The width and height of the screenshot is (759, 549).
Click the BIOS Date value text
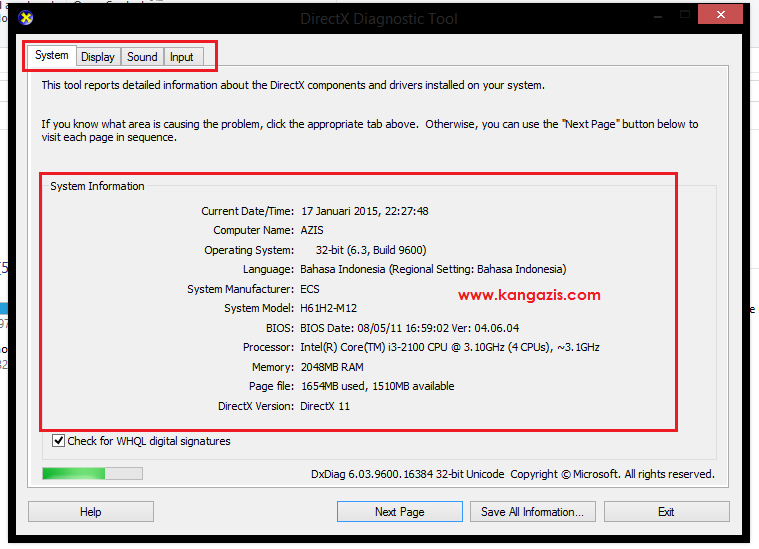coord(410,328)
